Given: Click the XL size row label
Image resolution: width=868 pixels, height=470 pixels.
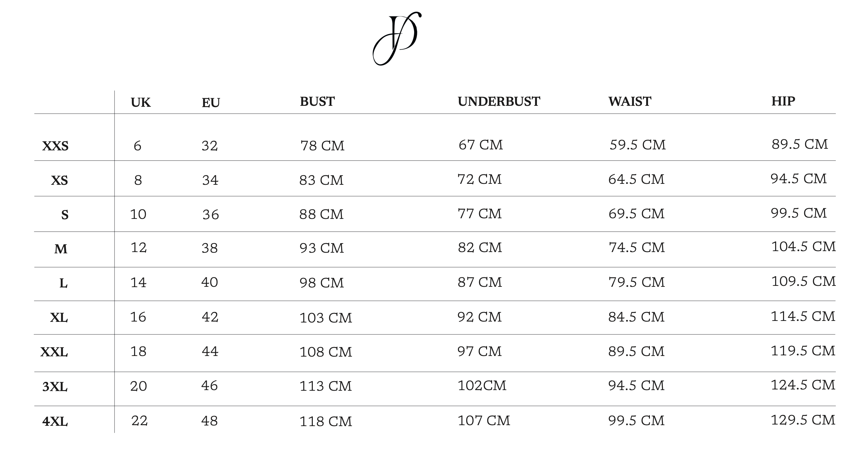Looking at the screenshot, I should (59, 318).
